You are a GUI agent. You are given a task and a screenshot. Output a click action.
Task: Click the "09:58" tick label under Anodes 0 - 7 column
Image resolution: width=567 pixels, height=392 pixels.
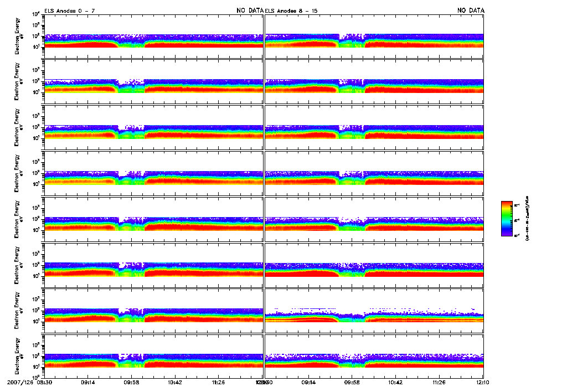pos(131,382)
